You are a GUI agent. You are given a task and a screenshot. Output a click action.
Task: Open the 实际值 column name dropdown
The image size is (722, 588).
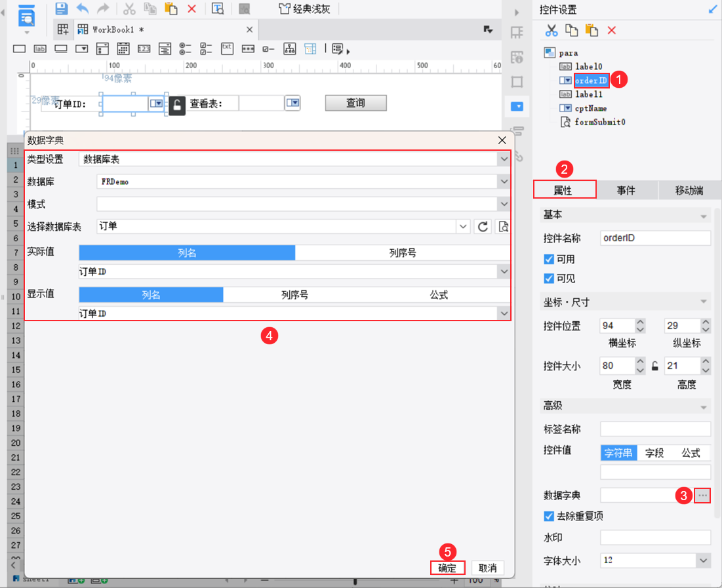tap(504, 271)
